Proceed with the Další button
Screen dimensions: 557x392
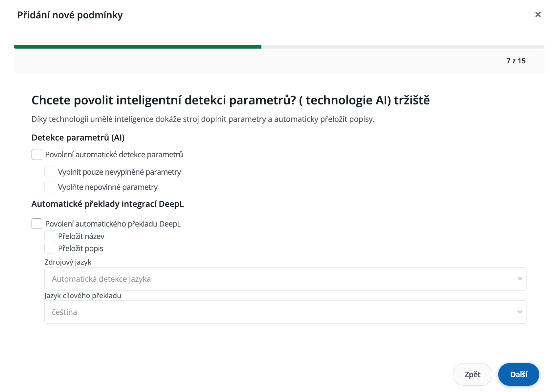518,374
